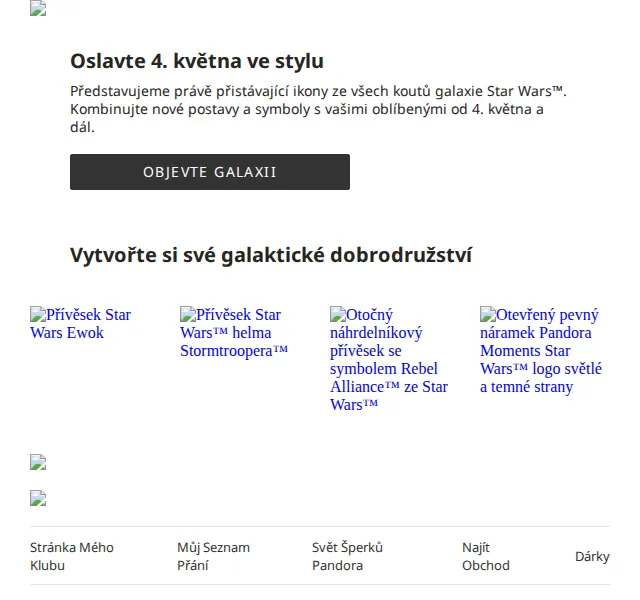This screenshot has height=600, width=640.
Task: Open the Dárky footer link
Action: (592, 556)
